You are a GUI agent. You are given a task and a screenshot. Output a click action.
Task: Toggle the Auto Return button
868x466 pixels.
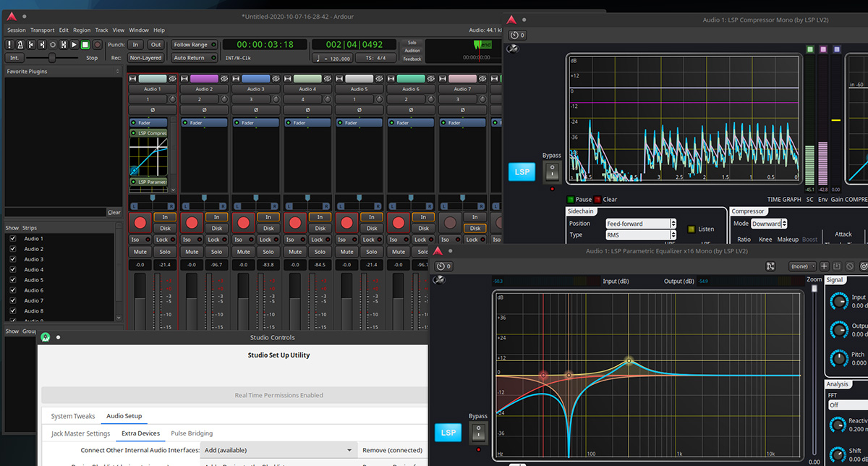tap(194, 58)
